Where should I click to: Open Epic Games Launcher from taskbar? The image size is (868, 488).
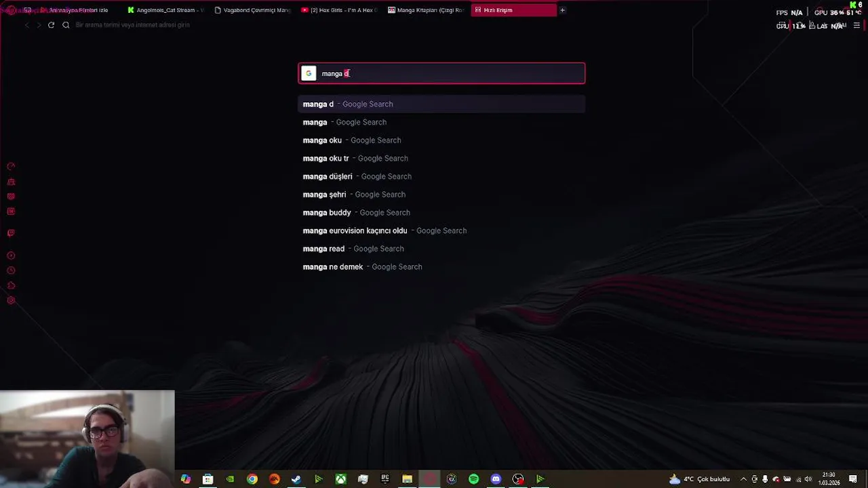coord(384,479)
